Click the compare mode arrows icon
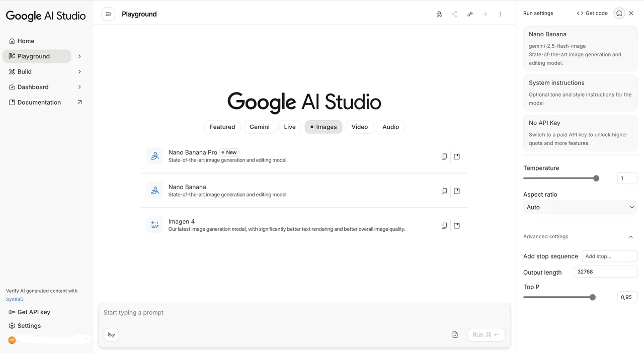This screenshot has height=353, width=644. tap(470, 14)
